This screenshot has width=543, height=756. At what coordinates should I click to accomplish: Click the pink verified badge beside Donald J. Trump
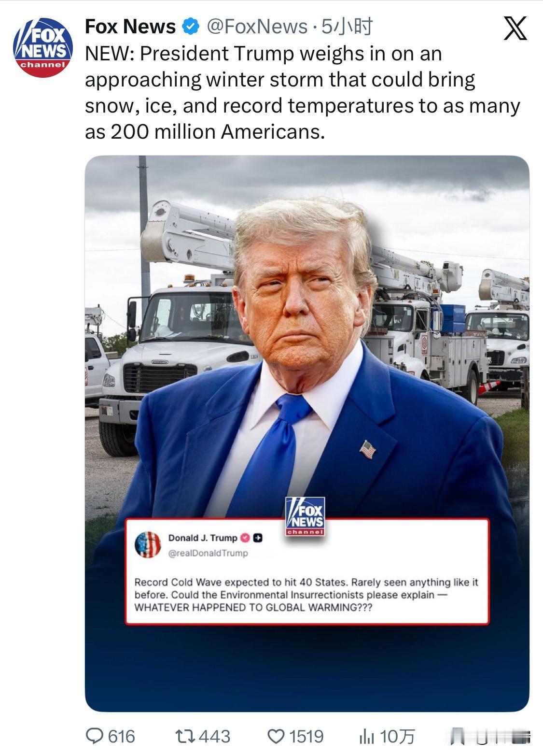pyautogui.click(x=245, y=538)
